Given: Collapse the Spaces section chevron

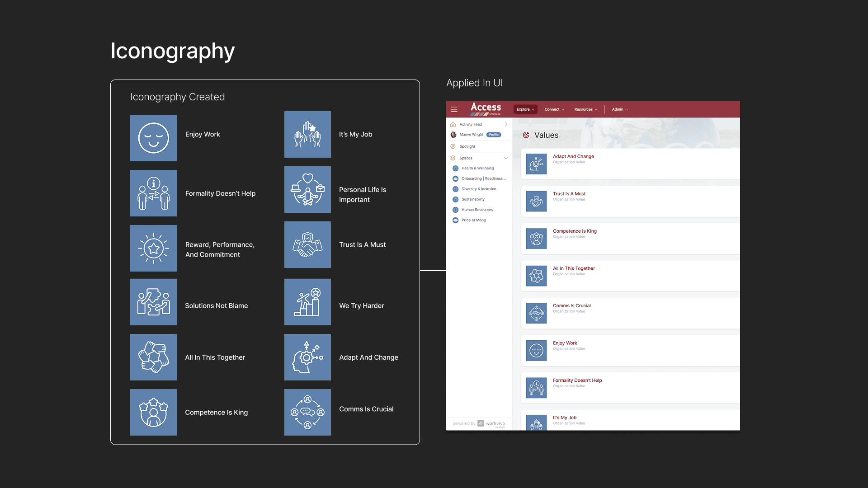Looking at the screenshot, I should 506,158.
